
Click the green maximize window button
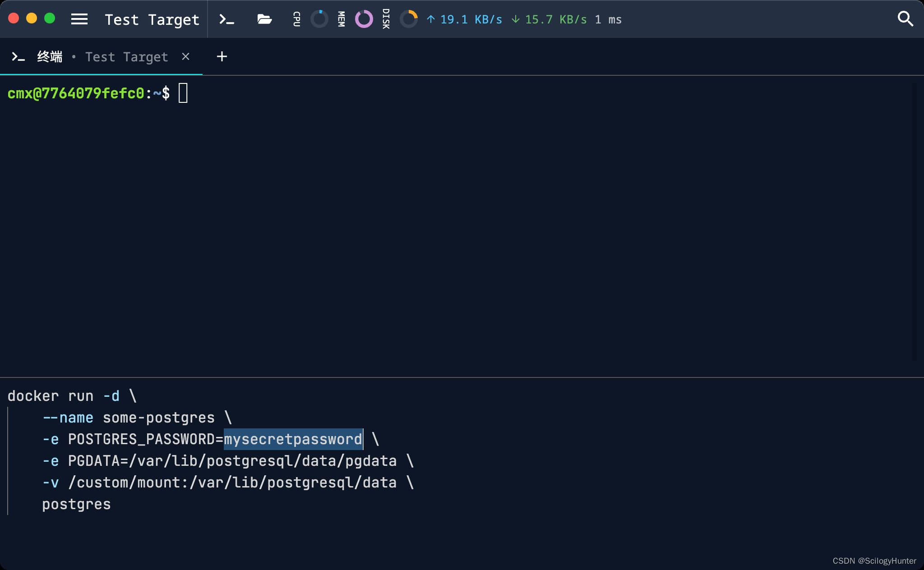[x=50, y=18]
